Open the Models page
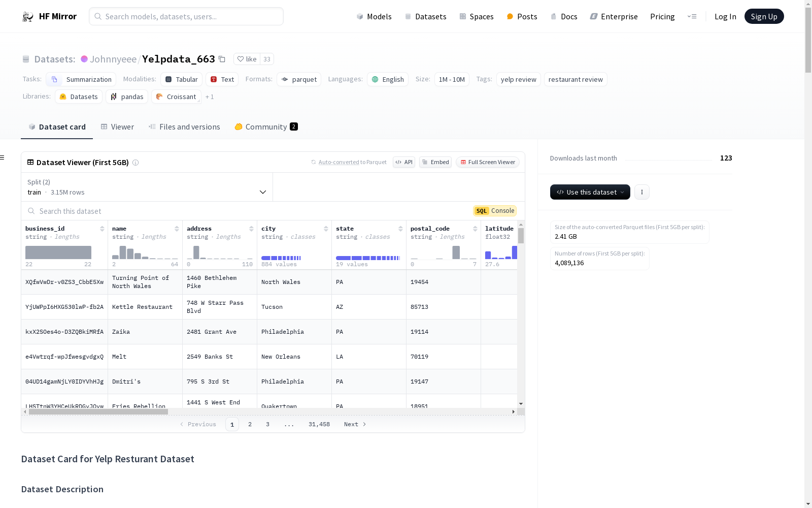The width and height of the screenshot is (812, 508). click(x=374, y=17)
